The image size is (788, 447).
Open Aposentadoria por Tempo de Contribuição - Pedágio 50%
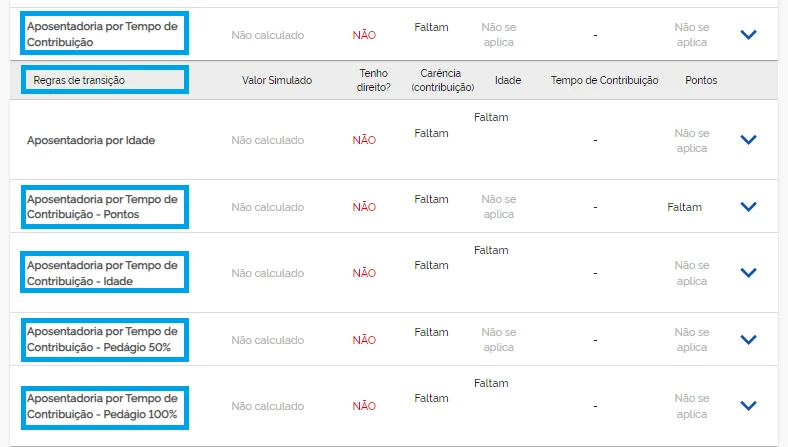[x=105, y=340]
